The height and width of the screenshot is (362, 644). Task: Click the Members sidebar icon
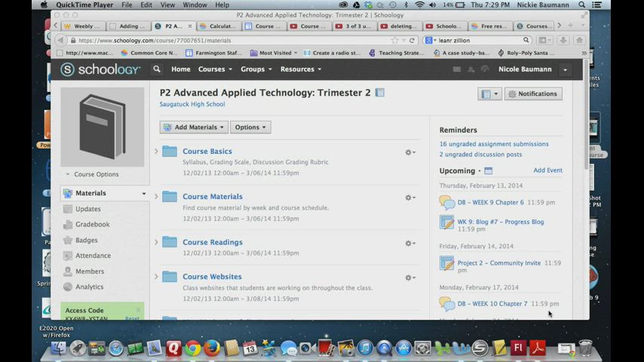(68, 271)
